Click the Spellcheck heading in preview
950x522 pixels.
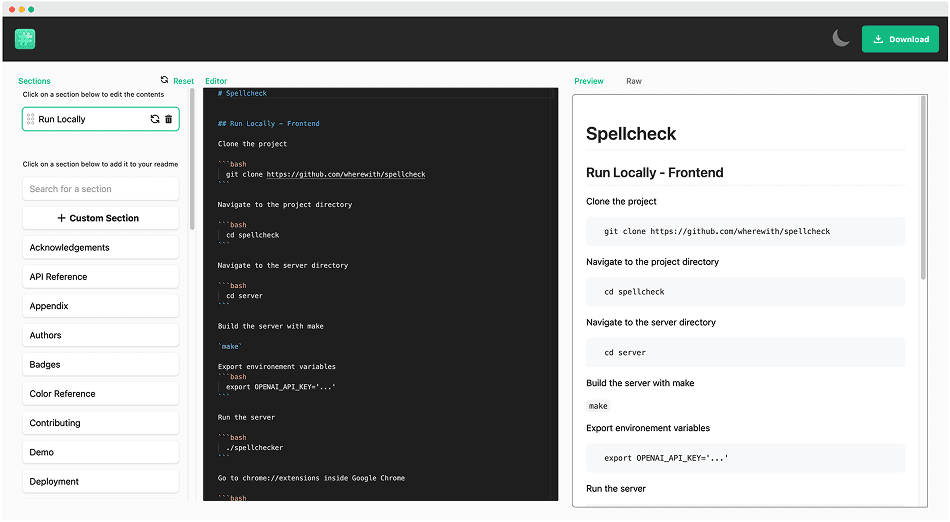pos(631,134)
